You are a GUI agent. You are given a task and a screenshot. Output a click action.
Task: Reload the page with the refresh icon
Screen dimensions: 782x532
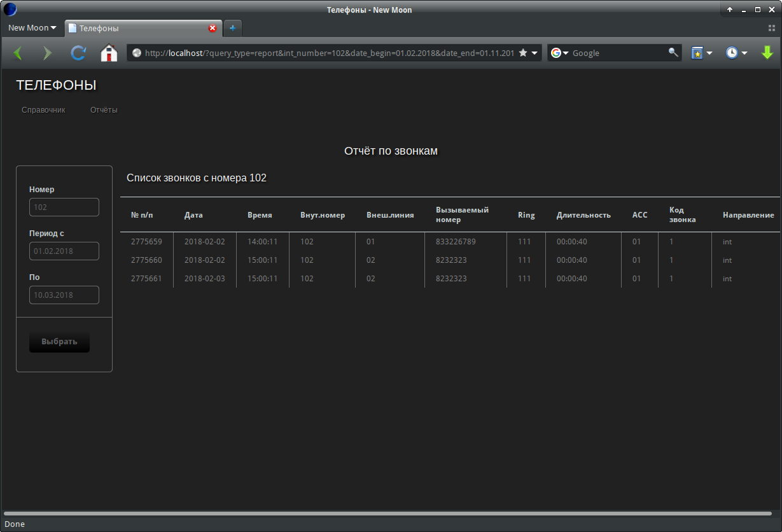point(78,53)
